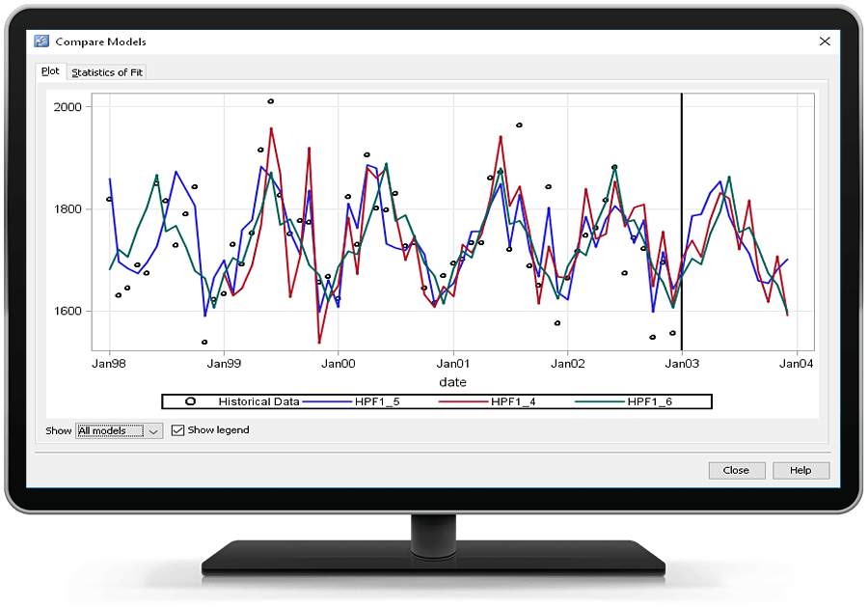Select the blue HPF1_5 line swatch in legend

326,401
